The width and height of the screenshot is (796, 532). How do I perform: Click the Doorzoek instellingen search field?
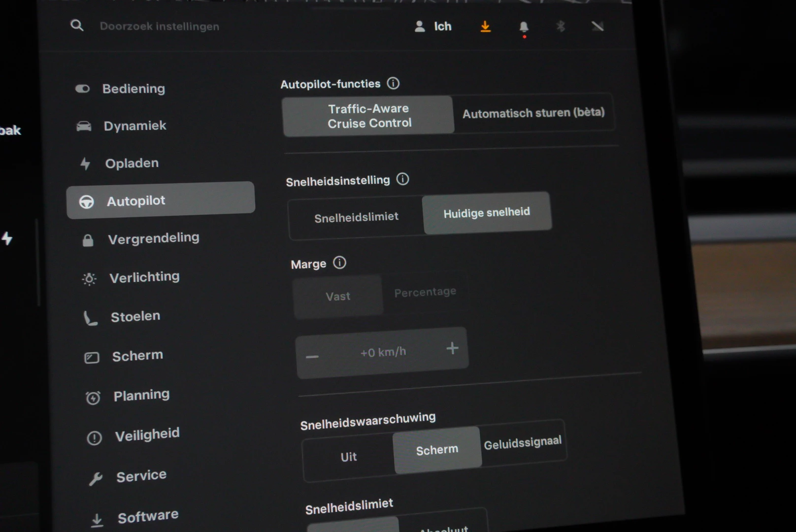point(160,27)
